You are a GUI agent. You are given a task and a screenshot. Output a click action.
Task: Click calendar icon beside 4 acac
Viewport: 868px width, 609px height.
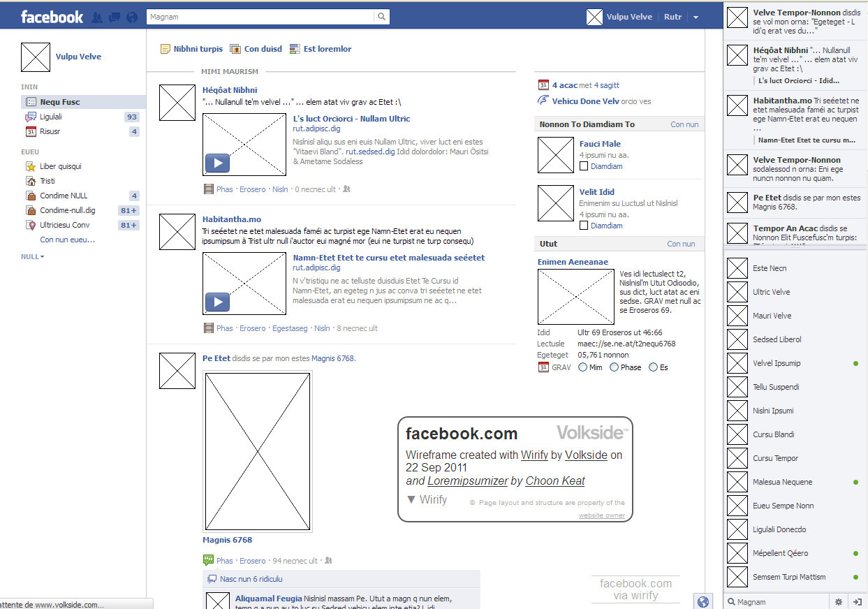click(x=544, y=85)
